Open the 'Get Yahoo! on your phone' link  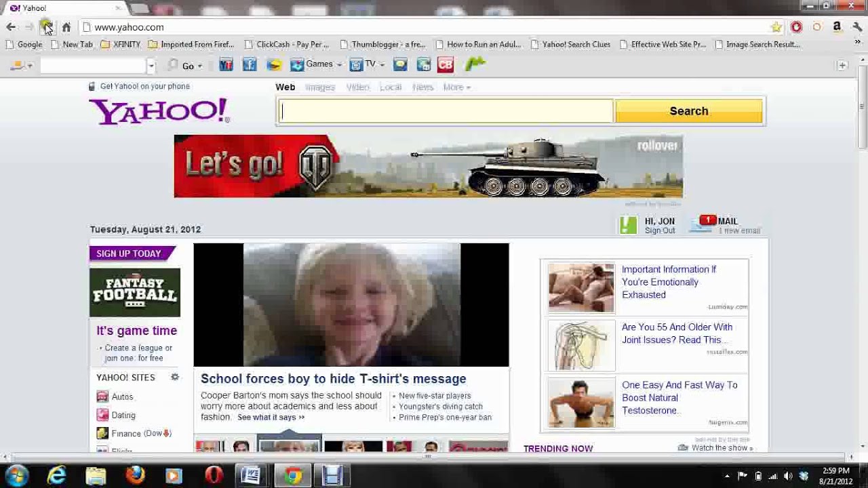pyautogui.click(x=144, y=86)
